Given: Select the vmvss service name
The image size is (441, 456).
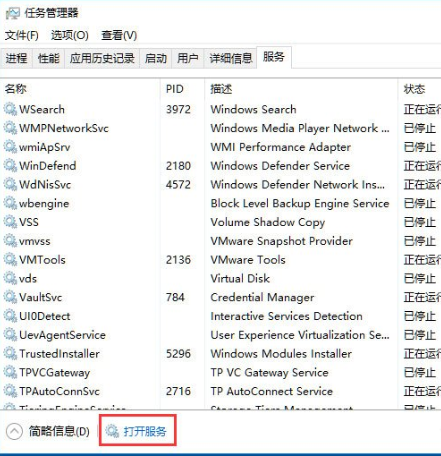Looking at the screenshot, I should pyautogui.click(x=35, y=241).
